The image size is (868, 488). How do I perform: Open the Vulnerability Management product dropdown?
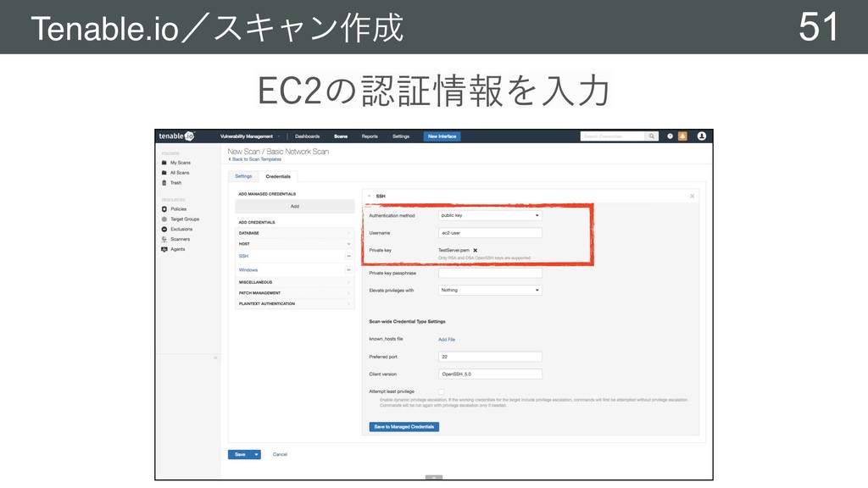click(x=250, y=136)
